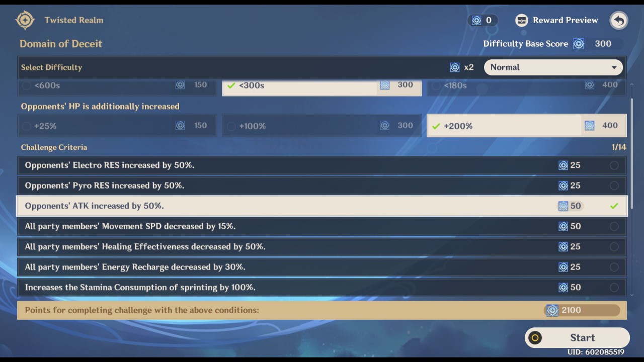Select the +25% opponents' HP option
The height and width of the screenshot is (362, 644).
tap(117, 126)
